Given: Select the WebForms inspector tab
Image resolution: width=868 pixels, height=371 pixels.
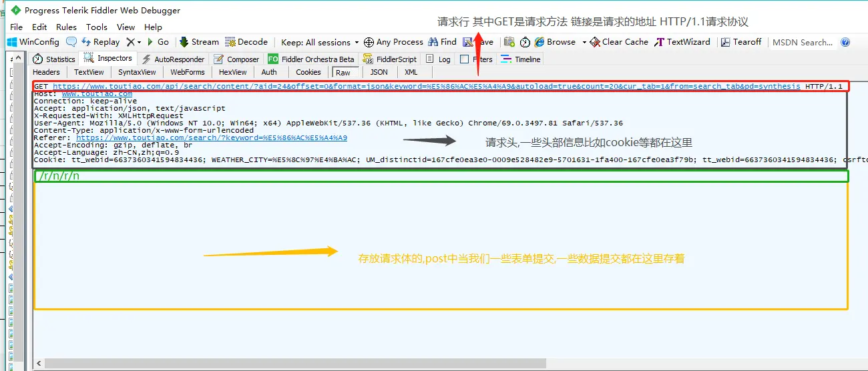Looking at the screenshot, I should (x=188, y=72).
